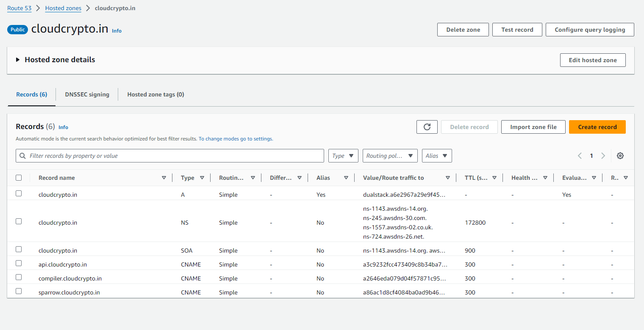Click 'To change modes go to settings' link
644x330 pixels.
pos(236,139)
